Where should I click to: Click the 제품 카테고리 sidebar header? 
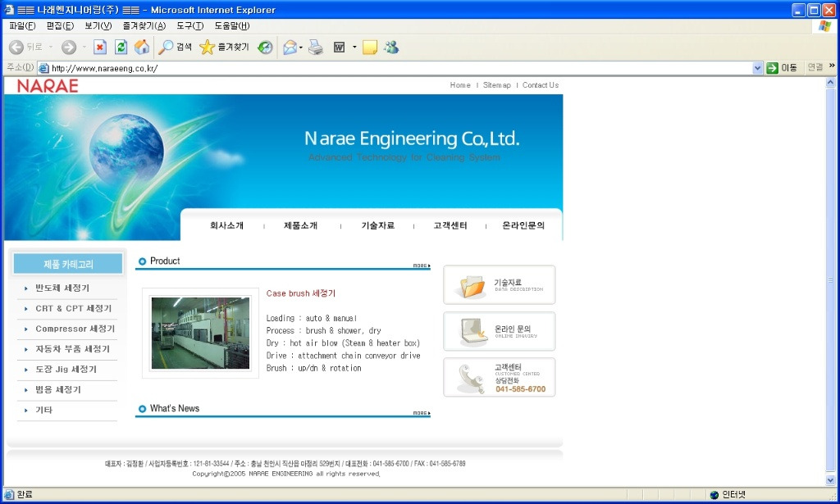coord(68,264)
